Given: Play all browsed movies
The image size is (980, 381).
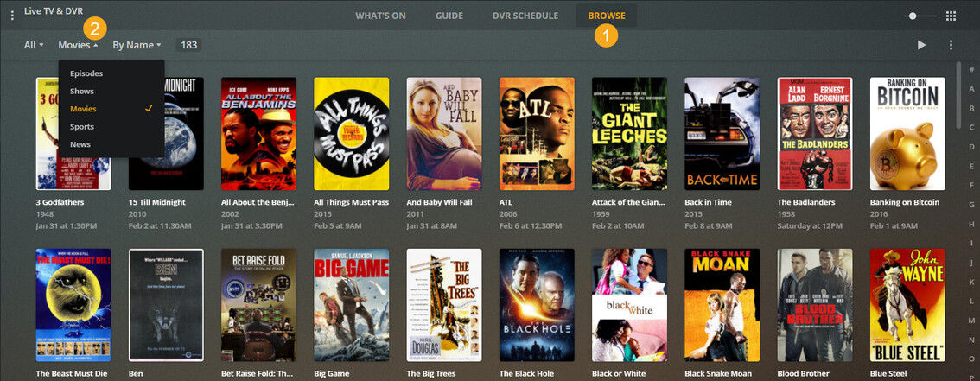Looking at the screenshot, I should click(921, 45).
